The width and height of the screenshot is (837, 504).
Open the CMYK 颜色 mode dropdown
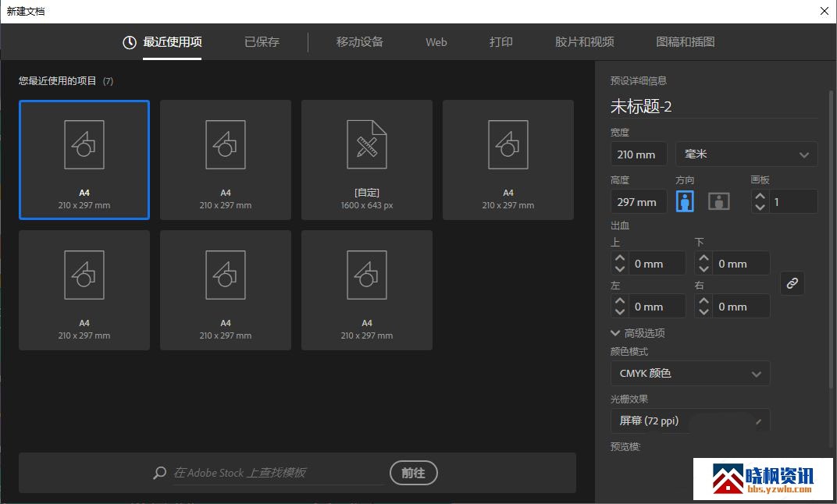click(689, 374)
